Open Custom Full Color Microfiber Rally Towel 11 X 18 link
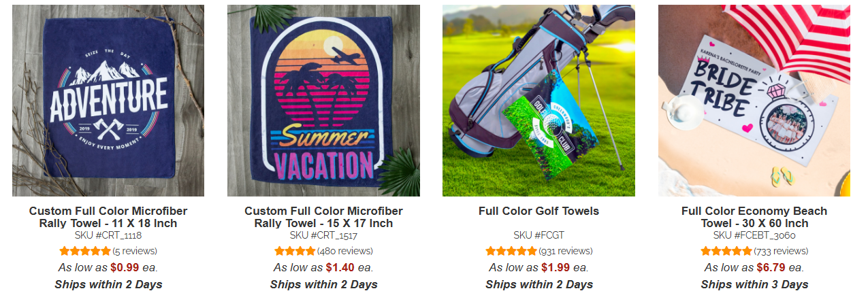The height and width of the screenshot is (291, 868). coord(108,217)
